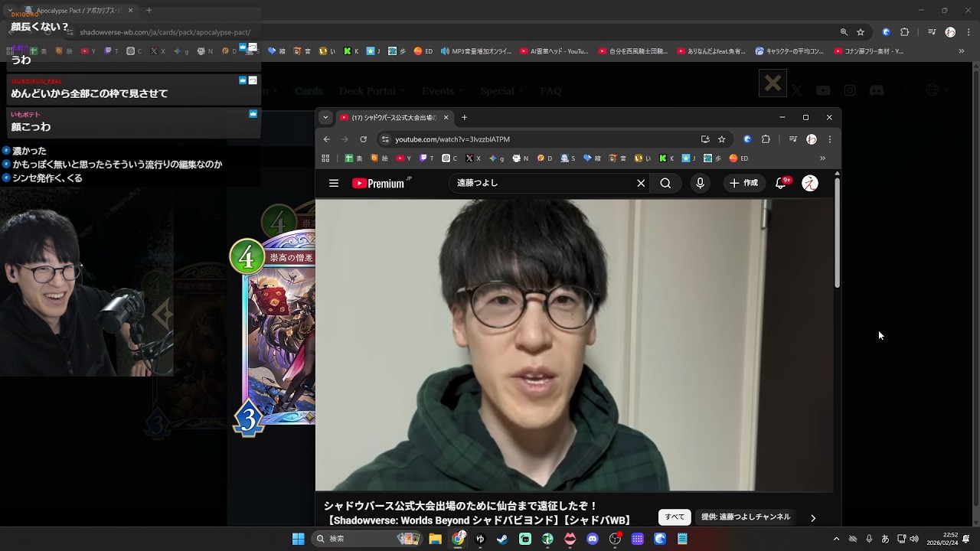Viewport: 980px width, 551px height.
Task: Open Shadowverse Discord social icon
Action: (877, 90)
